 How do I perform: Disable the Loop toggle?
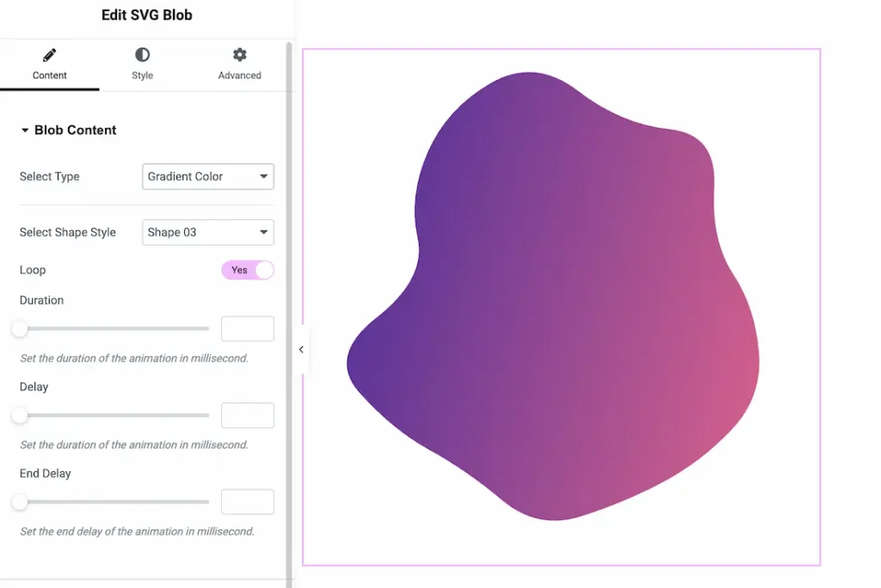click(x=247, y=270)
